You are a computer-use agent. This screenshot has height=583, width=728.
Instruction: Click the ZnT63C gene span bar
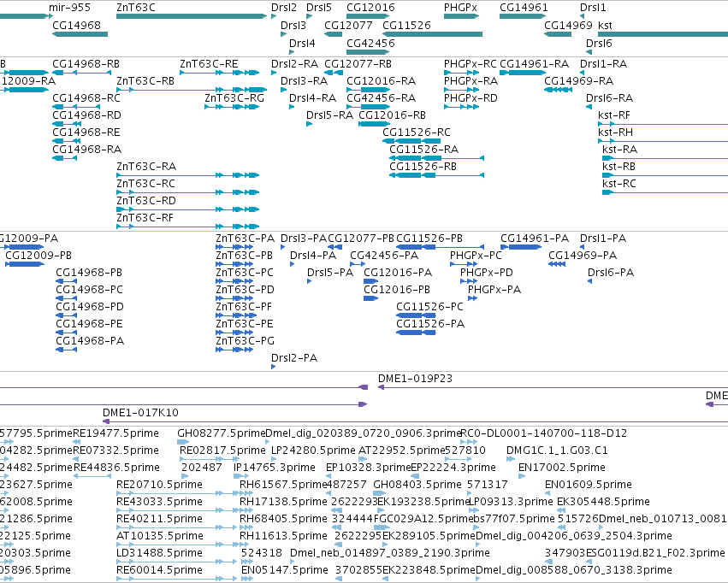click(x=192, y=16)
